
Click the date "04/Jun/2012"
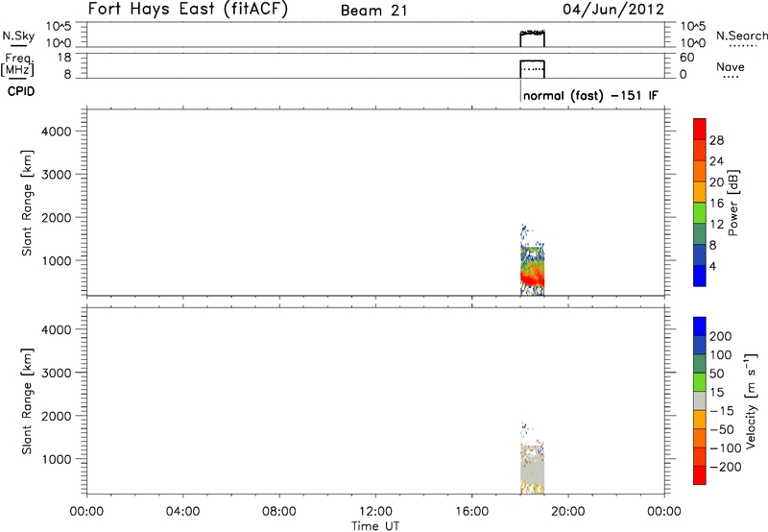point(613,10)
